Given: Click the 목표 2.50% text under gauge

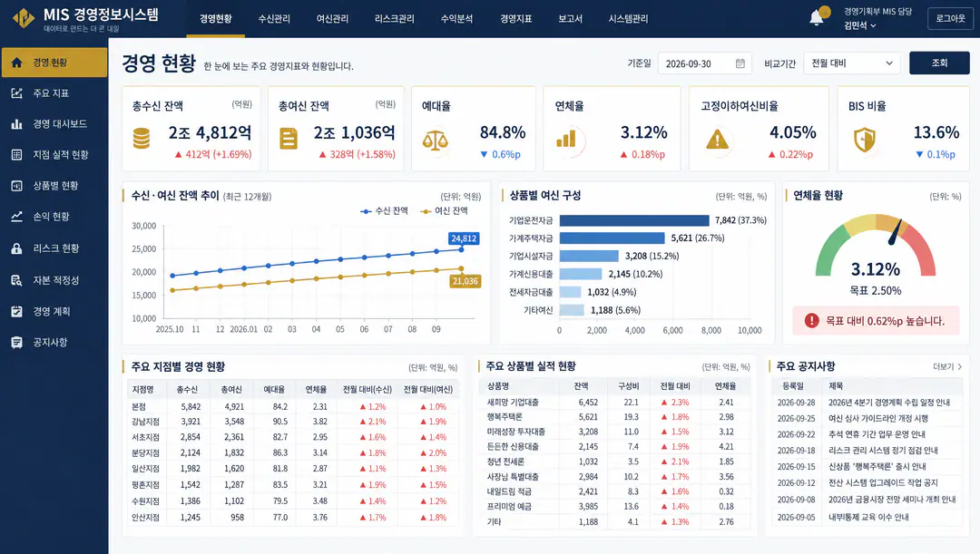Looking at the screenshot, I should pyautogui.click(x=875, y=291).
